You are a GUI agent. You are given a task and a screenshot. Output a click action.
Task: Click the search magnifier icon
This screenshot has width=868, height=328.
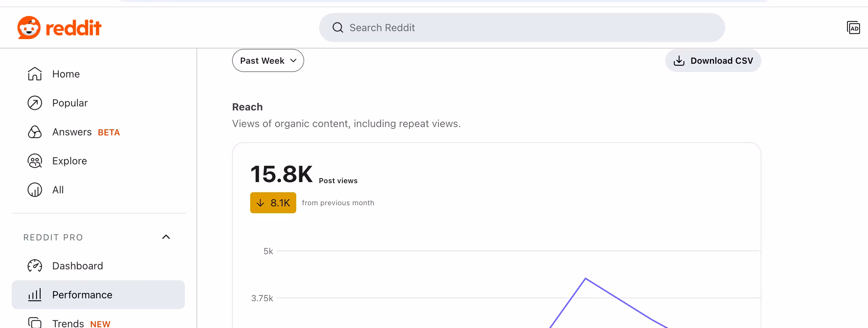(x=338, y=28)
